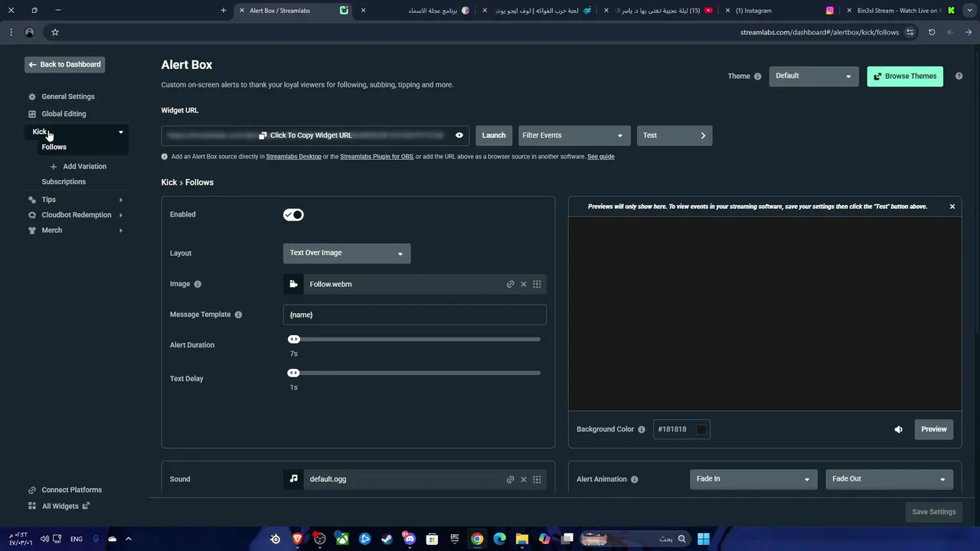Switch to the Instagram browser tab
Image resolution: width=980 pixels, height=551 pixels.
782,11
